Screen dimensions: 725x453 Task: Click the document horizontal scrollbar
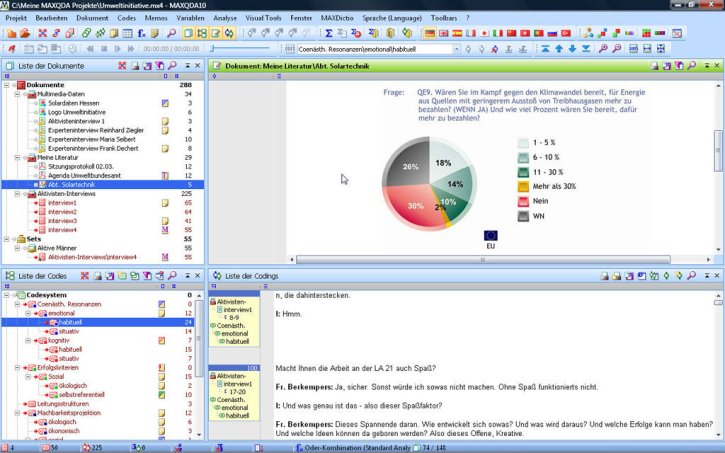[483, 259]
